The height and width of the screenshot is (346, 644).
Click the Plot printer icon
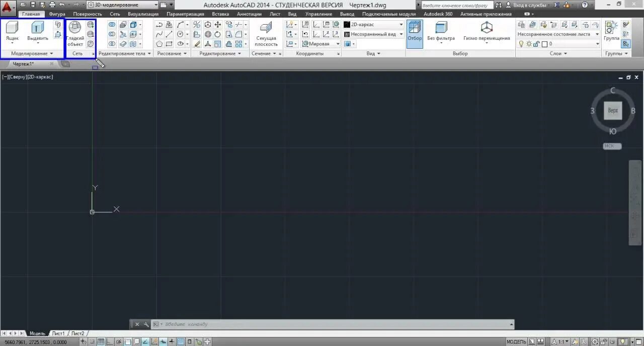[x=51, y=5]
